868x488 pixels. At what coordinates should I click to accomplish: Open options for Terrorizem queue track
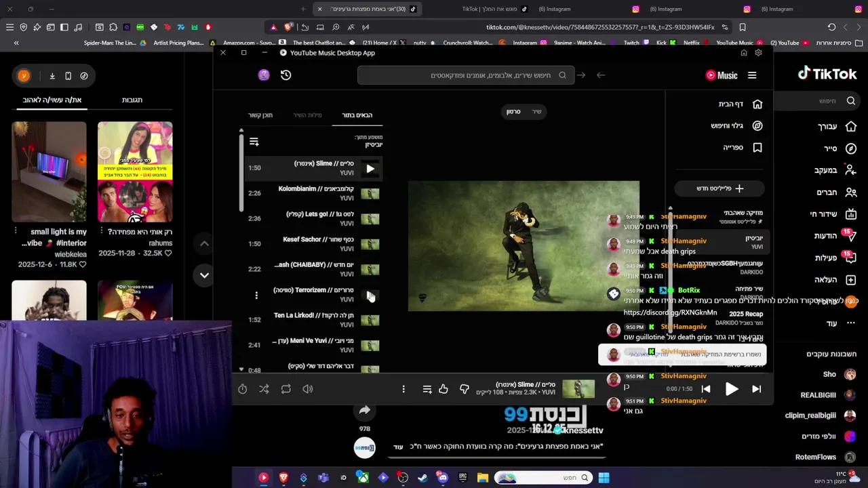point(256,295)
